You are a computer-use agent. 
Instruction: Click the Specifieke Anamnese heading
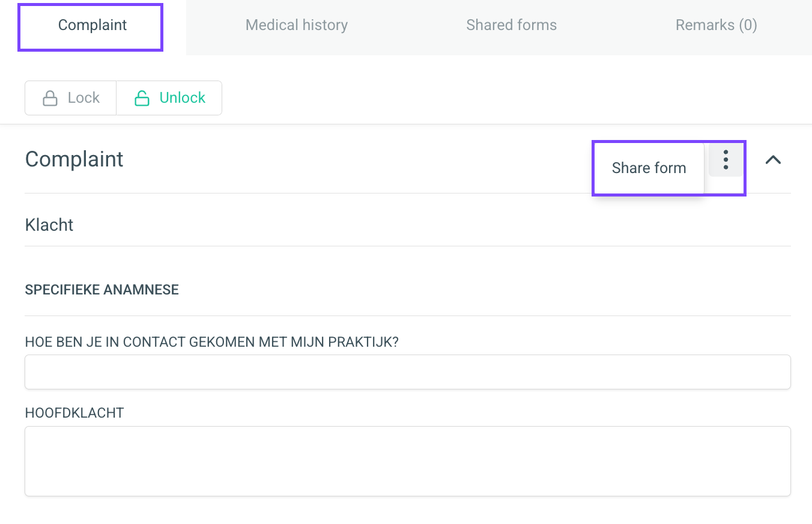[102, 290]
